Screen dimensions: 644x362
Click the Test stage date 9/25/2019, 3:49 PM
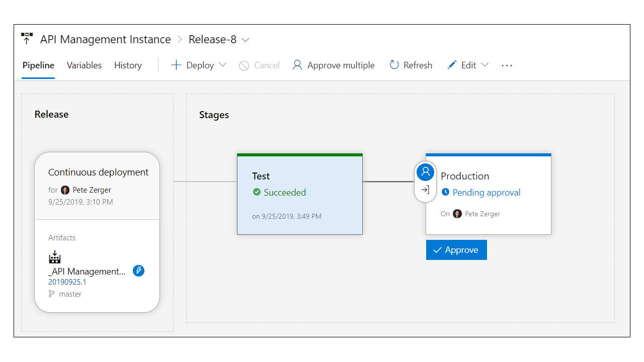(x=287, y=217)
